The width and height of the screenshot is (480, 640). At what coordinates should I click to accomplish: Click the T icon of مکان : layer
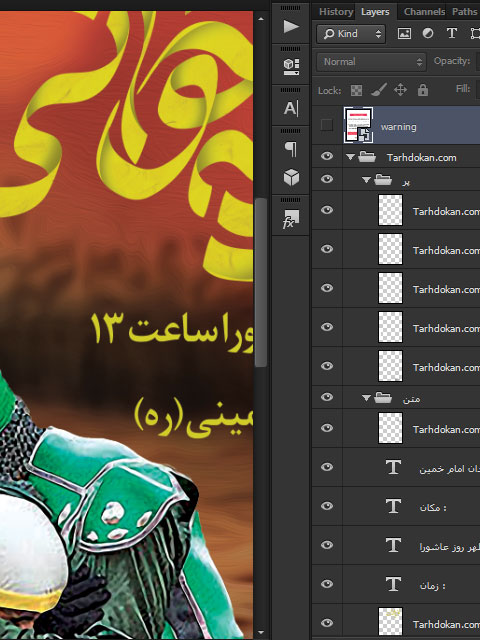pos(393,506)
